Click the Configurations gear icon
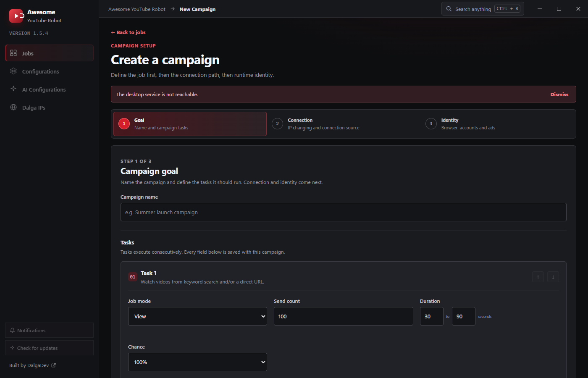Image resolution: width=588 pixels, height=378 pixels. [13, 71]
